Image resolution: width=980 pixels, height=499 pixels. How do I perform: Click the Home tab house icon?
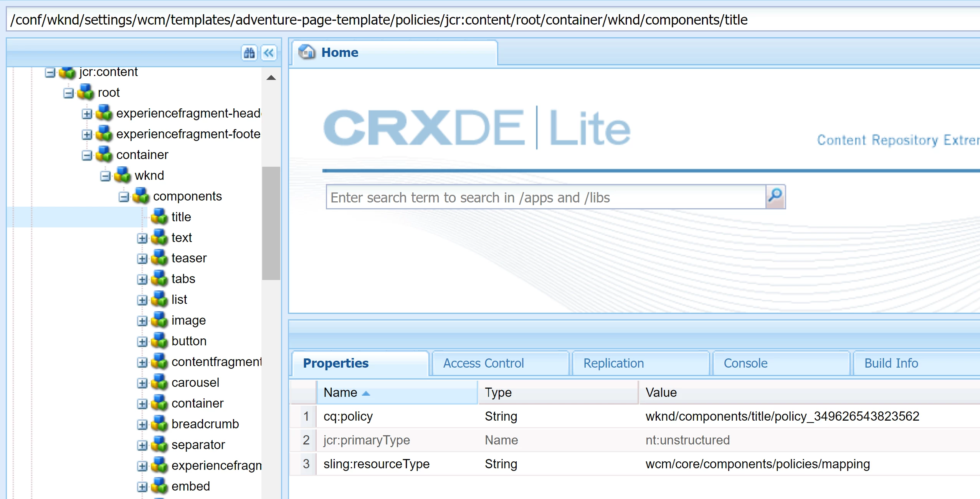point(307,52)
